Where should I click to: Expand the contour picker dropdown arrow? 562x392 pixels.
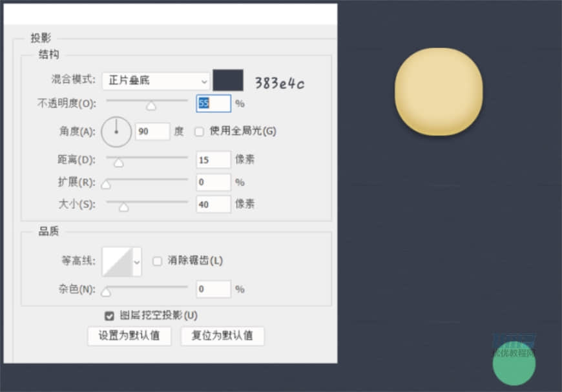coord(137,262)
